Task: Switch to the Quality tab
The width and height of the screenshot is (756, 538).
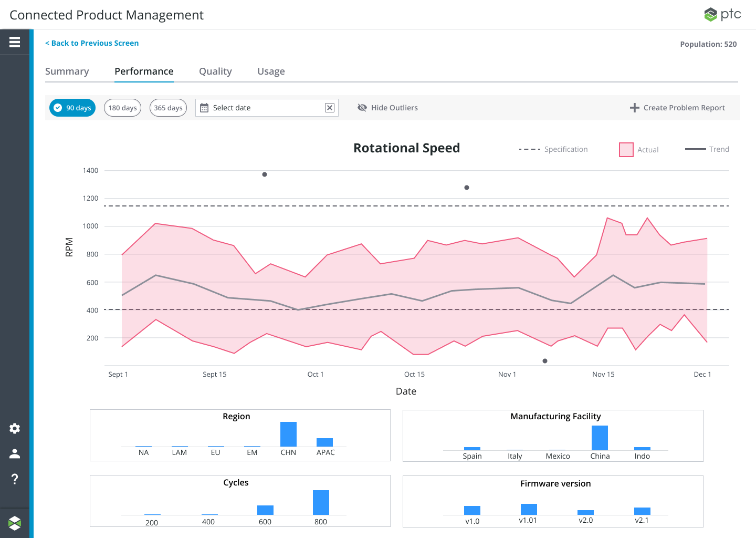Action: pyautogui.click(x=215, y=71)
